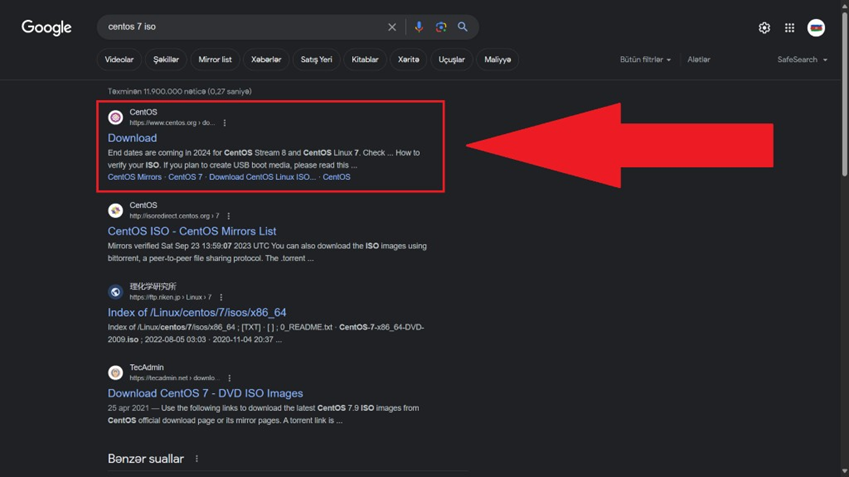Select the Kitablar filter tab

pos(365,60)
